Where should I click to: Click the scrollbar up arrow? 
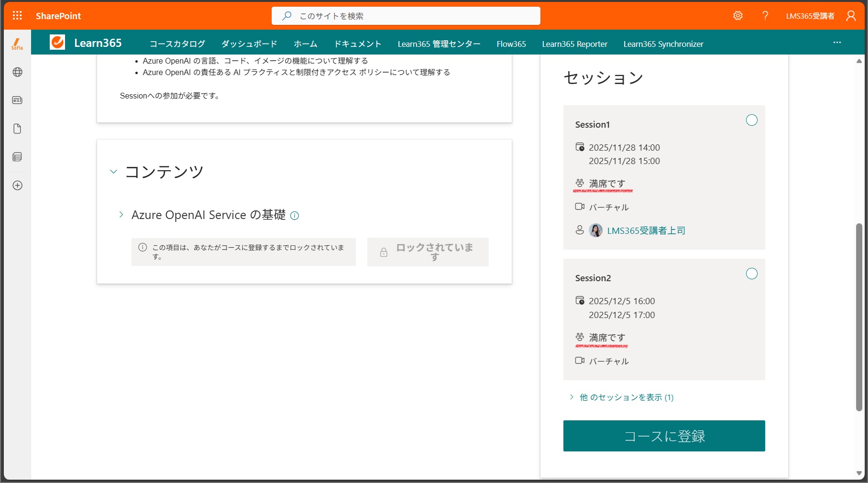click(x=859, y=61)
